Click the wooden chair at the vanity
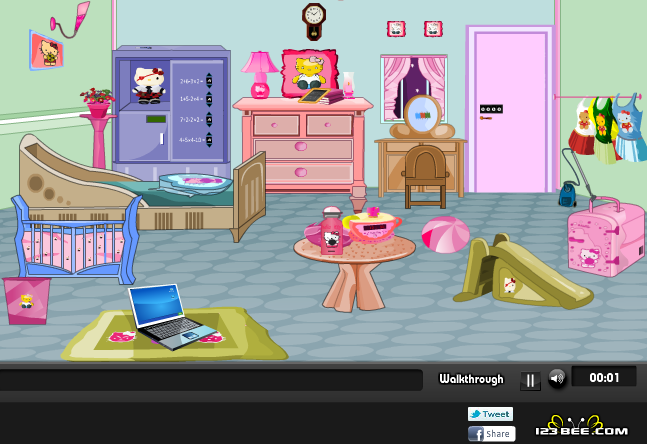The height and width of the screenshot is (444, 647). 425,177
